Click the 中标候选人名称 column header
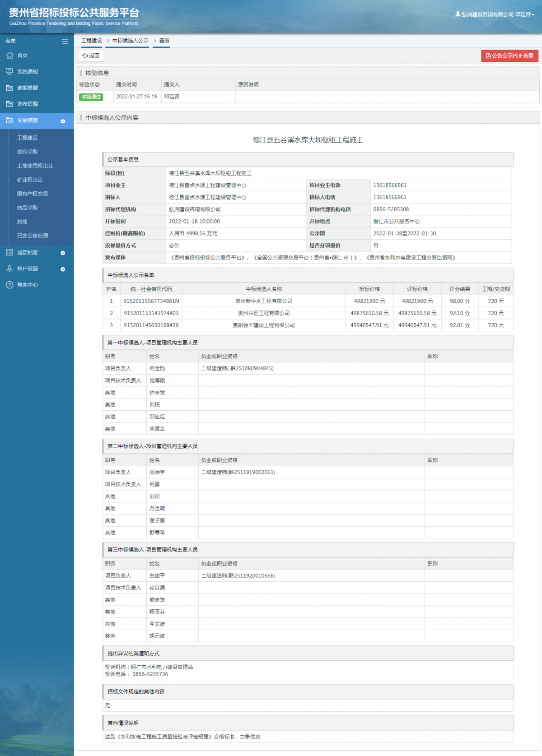The height and width of the screenshot is (756, 542). click(x=264, y=289)
